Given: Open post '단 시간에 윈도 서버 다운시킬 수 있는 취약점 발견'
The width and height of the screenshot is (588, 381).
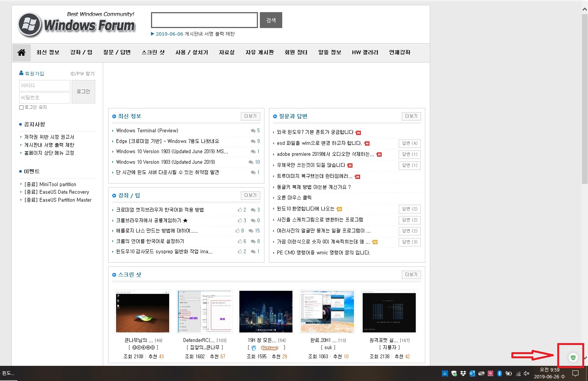Looking at the screenshot, I should (x=167, y=172).
